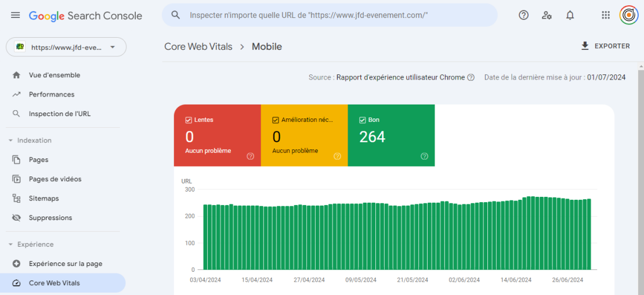This screenshot has height=295, width=644.
Task: Click info icon beside Rapport d'expérience utilisateur Chrome
Action: pos(471,78)
